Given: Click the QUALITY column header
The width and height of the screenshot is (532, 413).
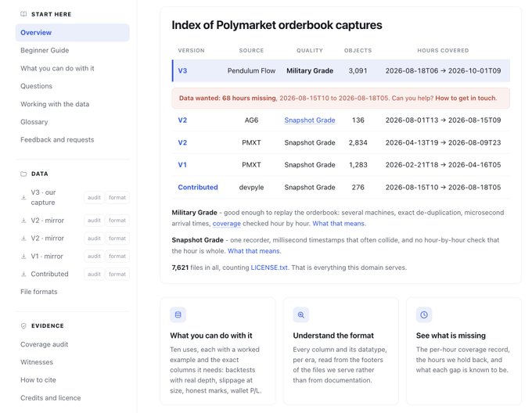Looking at the screenshot, I should pos(310,50).
